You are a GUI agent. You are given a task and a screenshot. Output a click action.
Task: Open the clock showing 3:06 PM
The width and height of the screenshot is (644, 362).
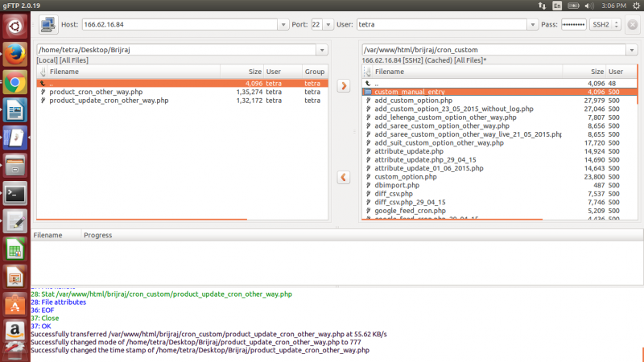point(613,6)
